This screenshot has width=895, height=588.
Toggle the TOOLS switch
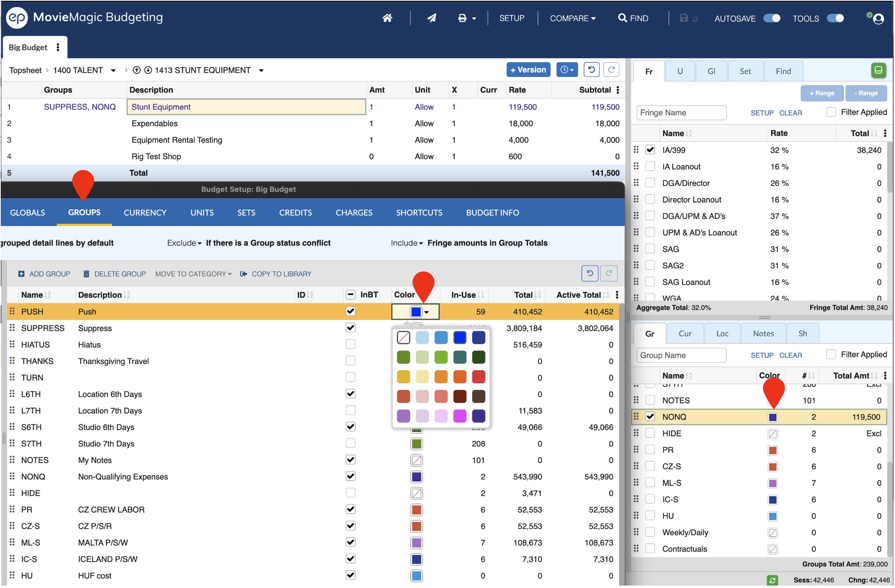pos(835,18)
